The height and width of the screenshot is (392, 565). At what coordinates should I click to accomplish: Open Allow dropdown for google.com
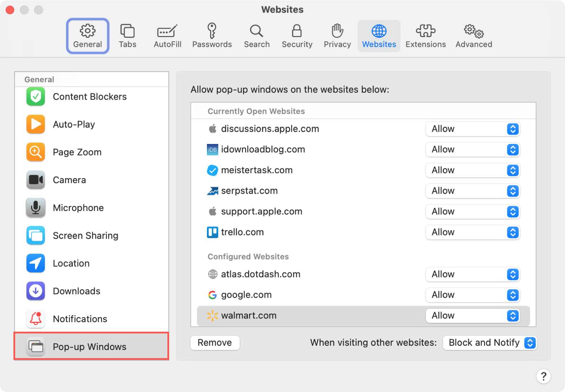(x=473, y=295)
